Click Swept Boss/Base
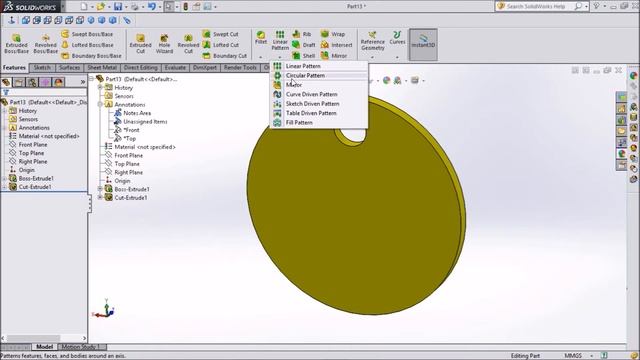Screen dimensions: 640x360 point(87,34)
